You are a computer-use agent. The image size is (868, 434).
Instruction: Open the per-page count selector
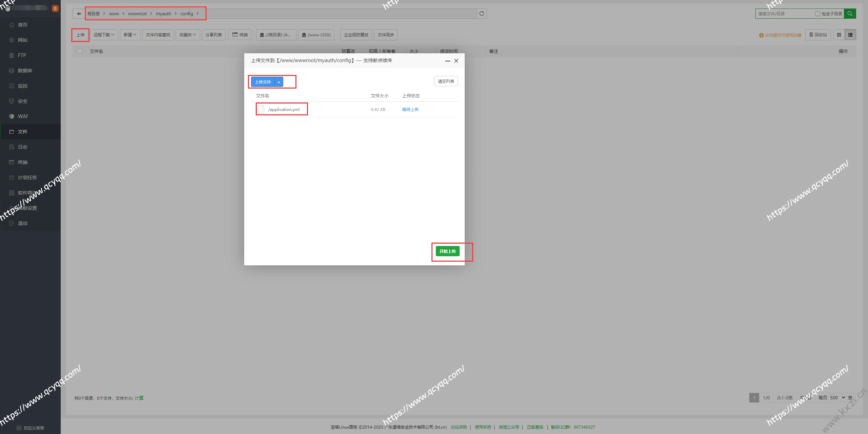pos(837,397)
